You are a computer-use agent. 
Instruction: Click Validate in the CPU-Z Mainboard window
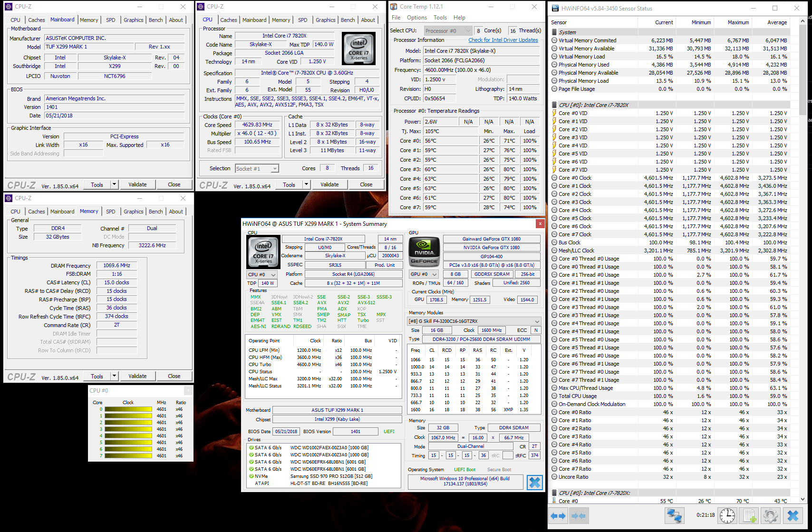point(138,184)
